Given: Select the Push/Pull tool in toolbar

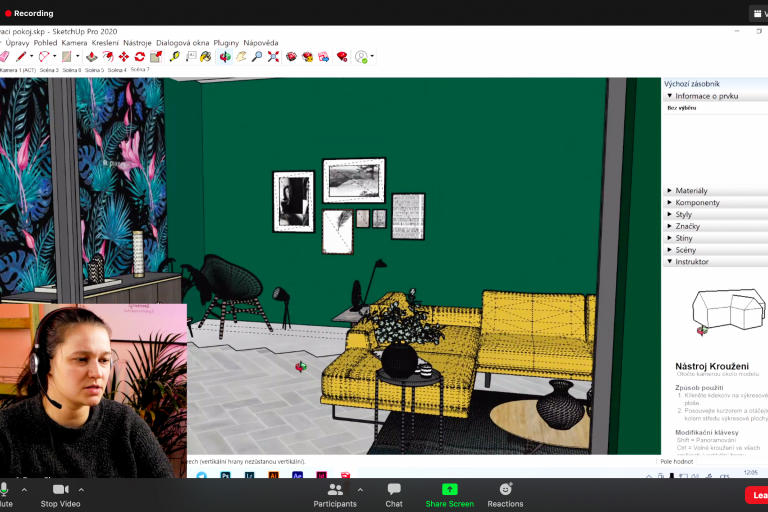Looking at the screenshot, I should (91, 57).
